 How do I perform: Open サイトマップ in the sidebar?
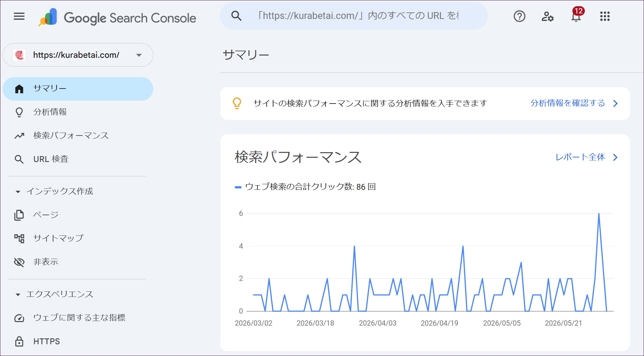click(x=78, y=238)
